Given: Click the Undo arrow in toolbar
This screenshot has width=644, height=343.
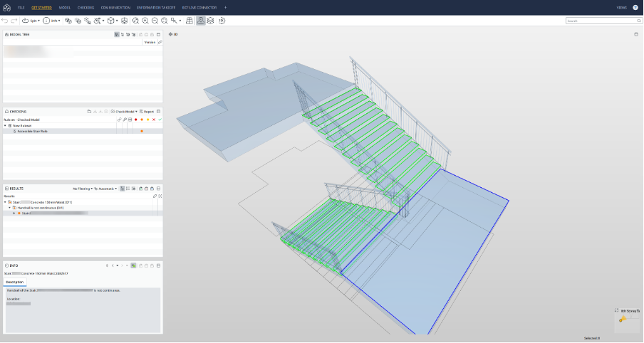Looking at the screenshot, I should tap(5, 21).
